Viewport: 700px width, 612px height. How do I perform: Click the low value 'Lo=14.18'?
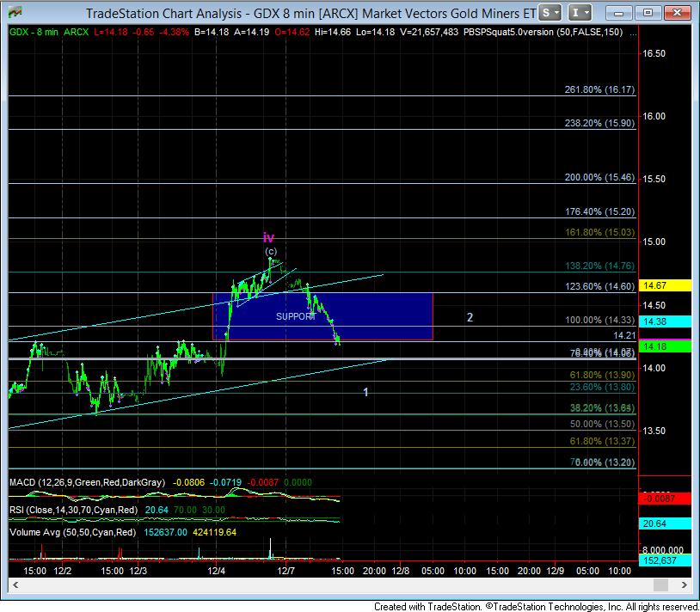pos(375,32)
